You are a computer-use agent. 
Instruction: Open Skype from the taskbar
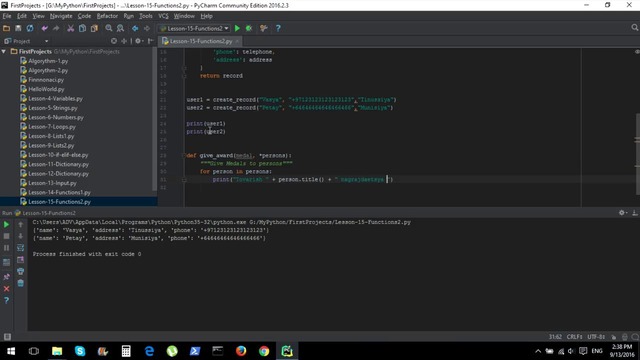80,351
